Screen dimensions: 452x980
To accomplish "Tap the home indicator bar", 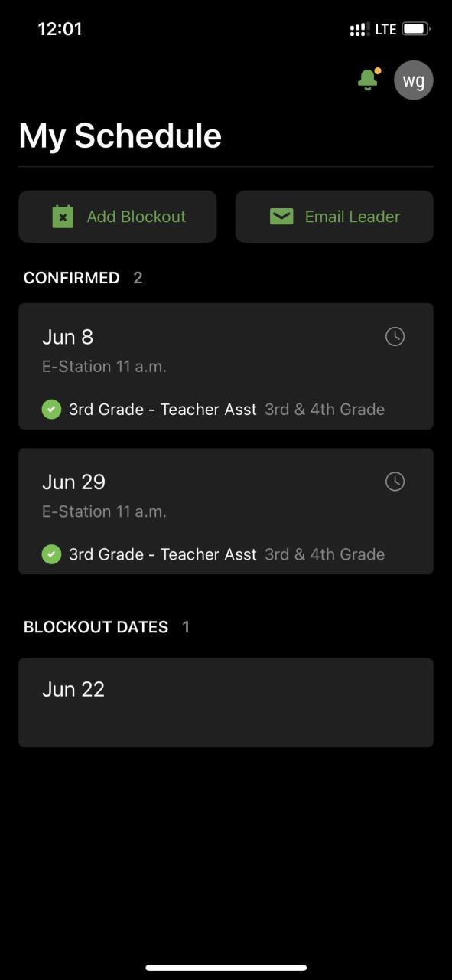I will tap(226, 968).
